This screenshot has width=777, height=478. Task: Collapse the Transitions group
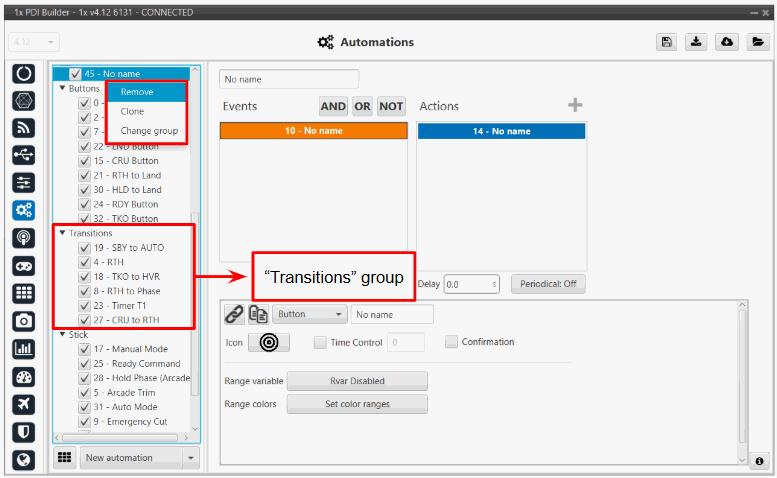[62, 233]
